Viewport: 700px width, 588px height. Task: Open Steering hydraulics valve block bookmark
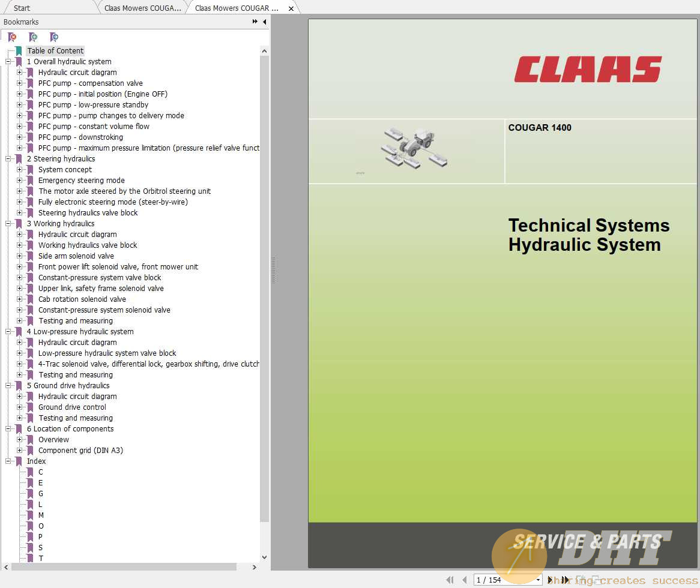tap(88, 213)
